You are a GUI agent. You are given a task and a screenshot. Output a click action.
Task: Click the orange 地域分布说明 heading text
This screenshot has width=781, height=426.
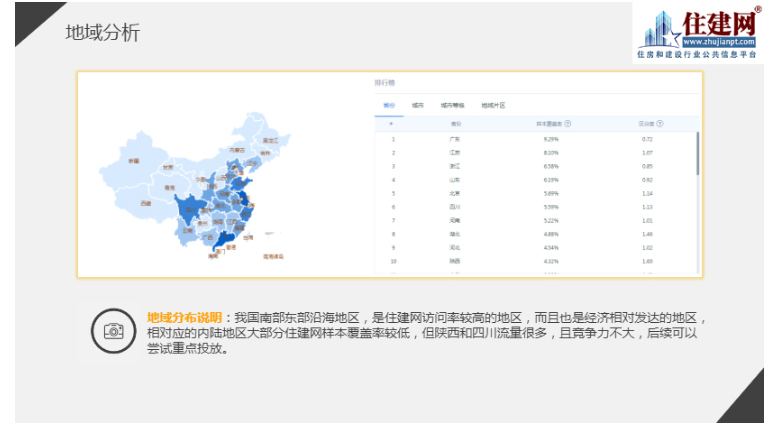(x=185, y=316)
